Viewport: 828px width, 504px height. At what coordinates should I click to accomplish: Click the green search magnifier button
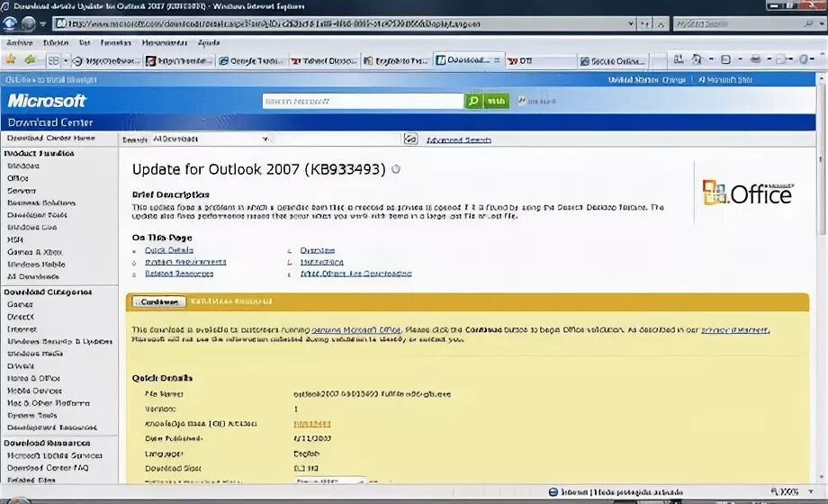coord(473,101)
